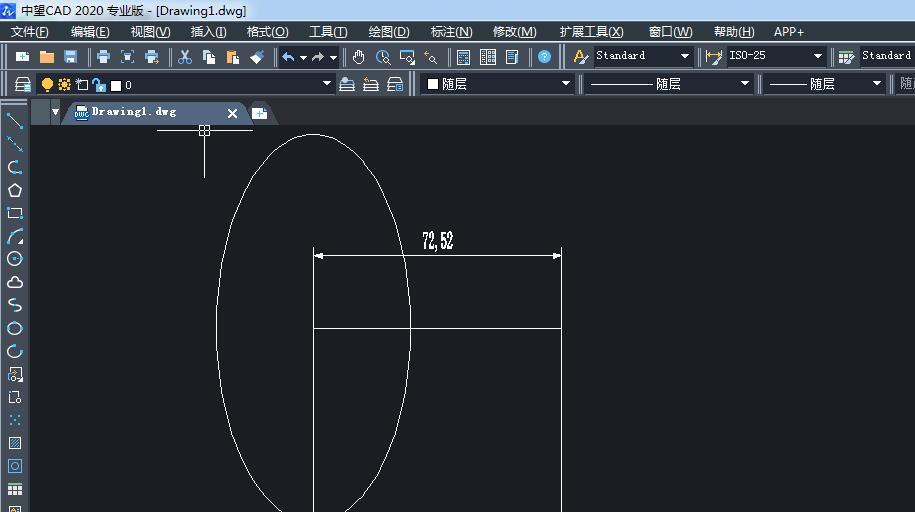Click the Zoom Previous icon
915x512 pixels.
pos(431,57)
